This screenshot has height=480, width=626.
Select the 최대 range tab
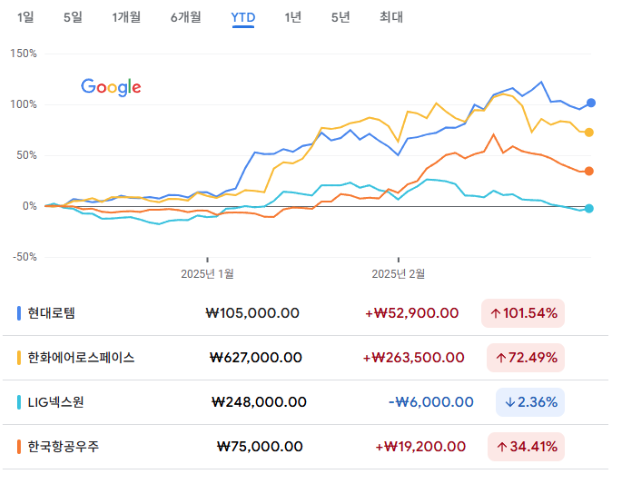[391, 17]
